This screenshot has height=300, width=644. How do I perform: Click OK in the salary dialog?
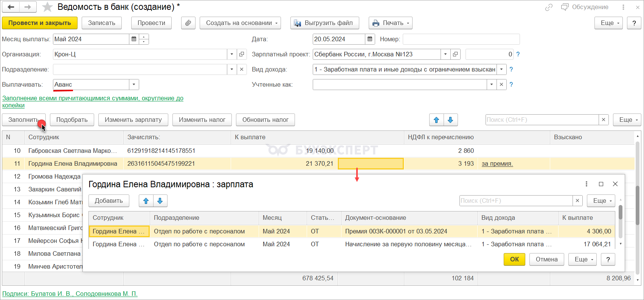tap(514, 259)
